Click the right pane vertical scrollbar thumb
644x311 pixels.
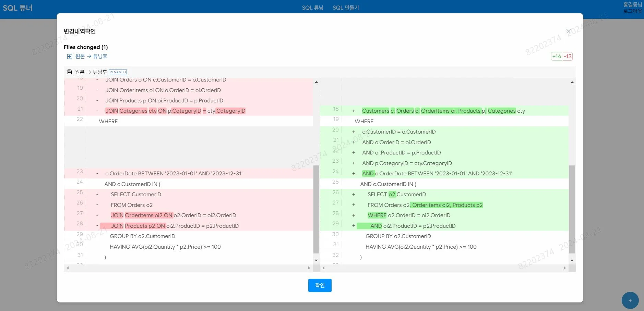[572, 209]
